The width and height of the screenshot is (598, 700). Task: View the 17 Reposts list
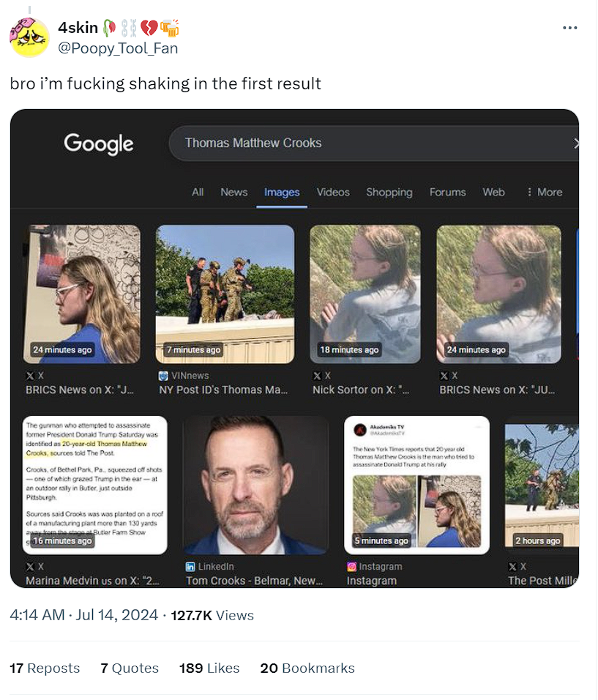[45, 668]
